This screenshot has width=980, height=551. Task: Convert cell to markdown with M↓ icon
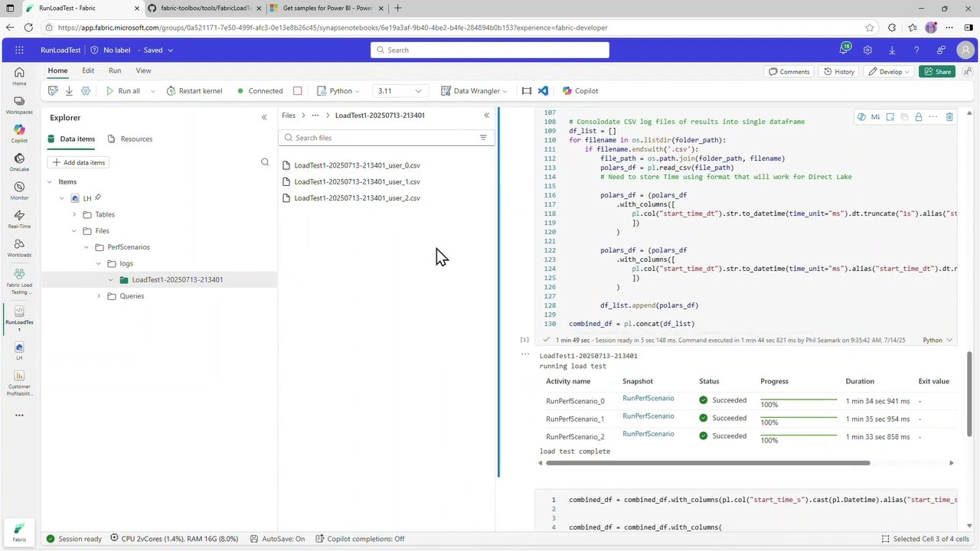point(876,117)
